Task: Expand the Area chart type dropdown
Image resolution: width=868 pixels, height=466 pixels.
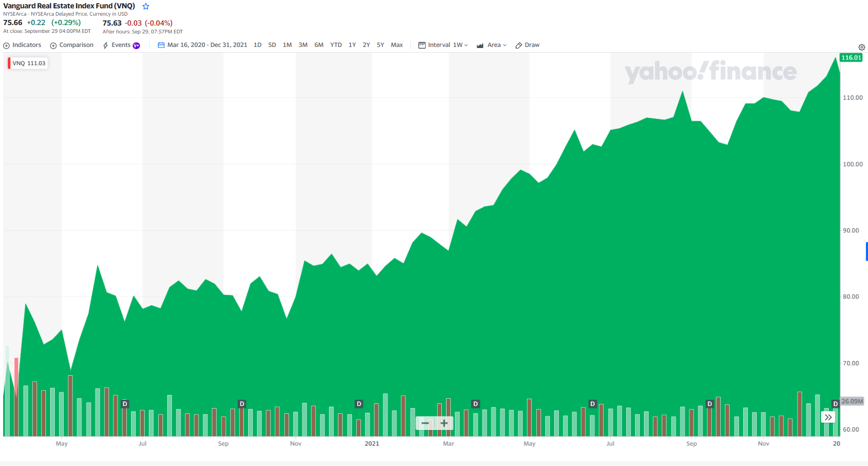Action: (491, 45)
